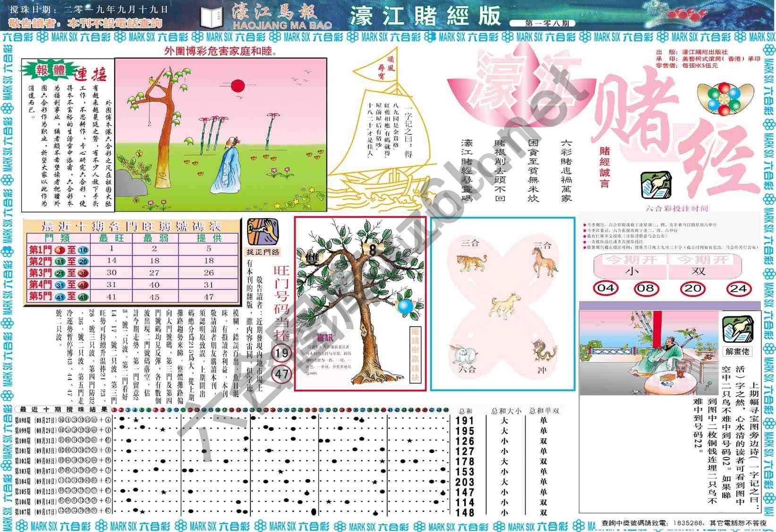Click red ball 1 in 第1門 row

[x=60, y=250]
